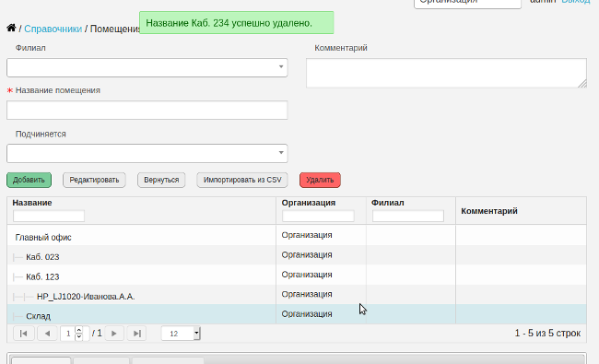The height and width of the screenshot is (364, 599).
Task: Select the Склад row
Action: 297,314
